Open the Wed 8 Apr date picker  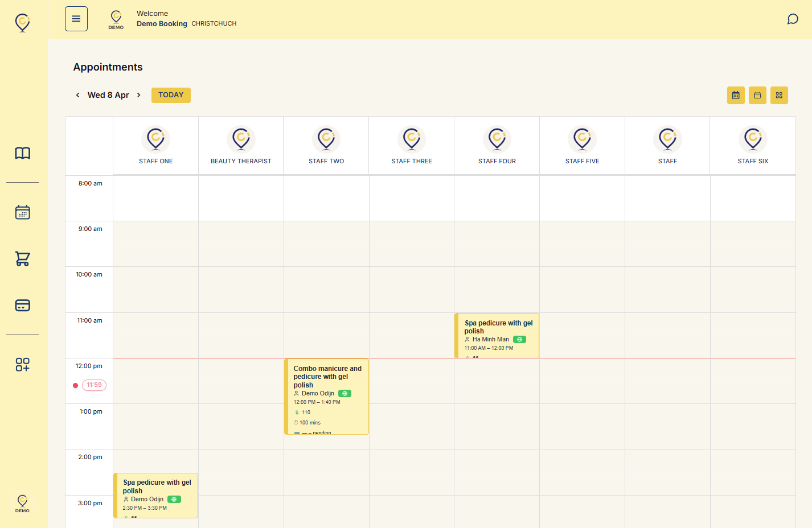tap(108, 95)
